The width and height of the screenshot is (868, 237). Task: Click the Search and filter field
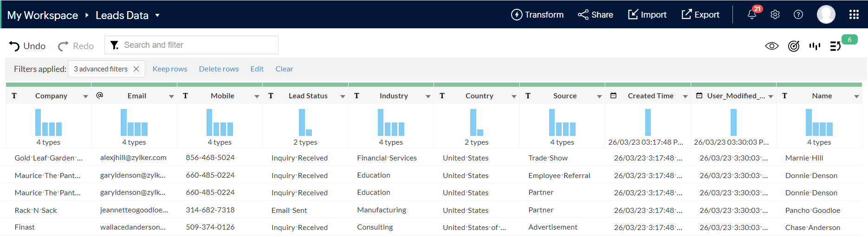[197, 45]
